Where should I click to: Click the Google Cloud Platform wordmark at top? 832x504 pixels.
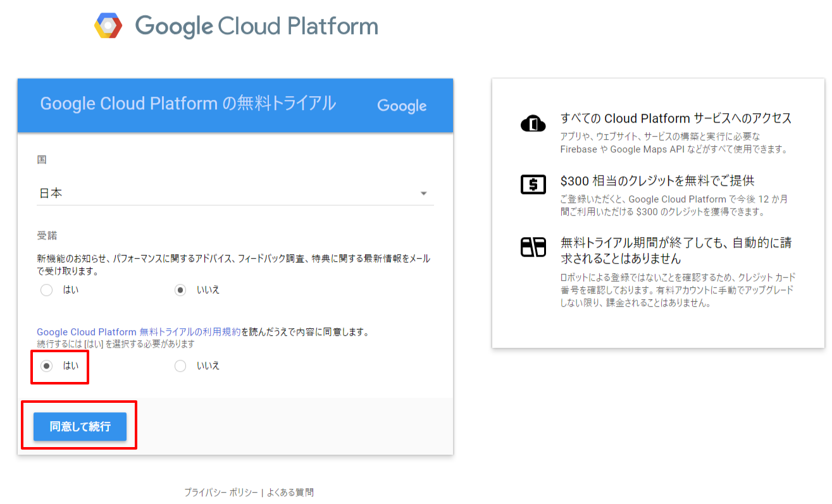(x=256, y=27)
